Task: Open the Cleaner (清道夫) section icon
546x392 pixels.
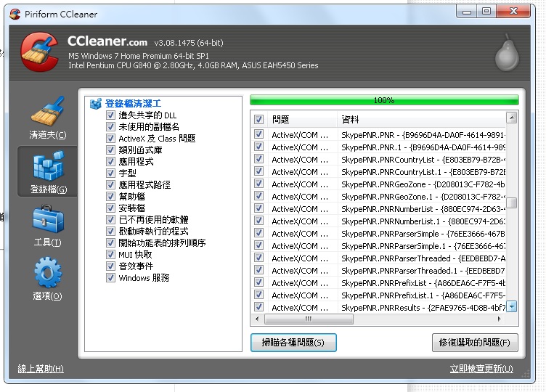Action: (x=48, y=111)
